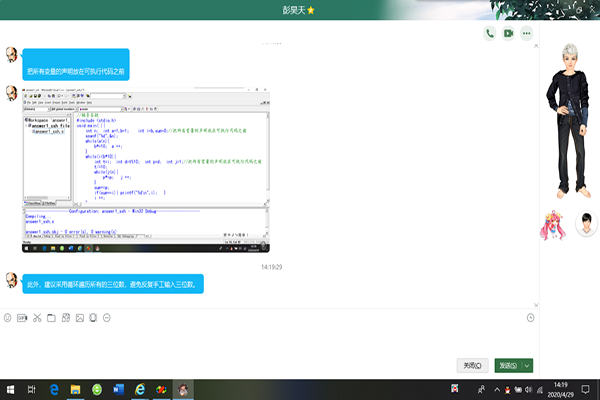Start a video call with the contact
Viewport: 600px width, 400px height.
pyautogui.click(x=508, y=33)
